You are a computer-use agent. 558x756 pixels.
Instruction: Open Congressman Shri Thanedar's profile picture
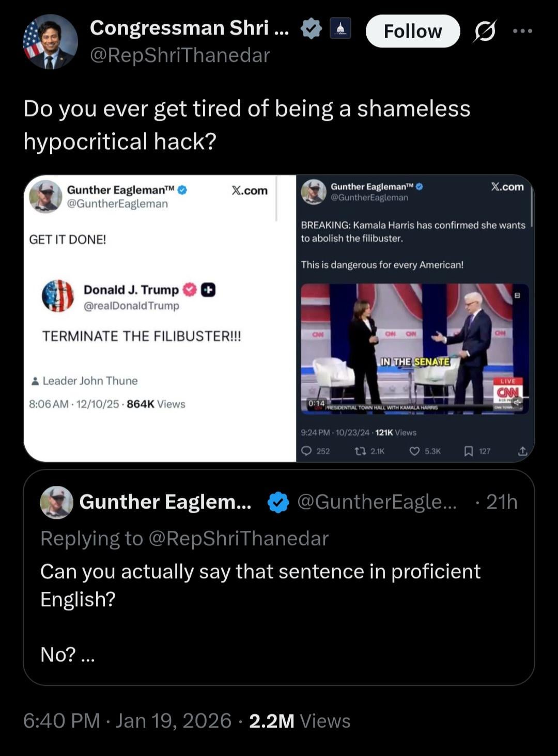pyautogui.click(x=50, y=41)
